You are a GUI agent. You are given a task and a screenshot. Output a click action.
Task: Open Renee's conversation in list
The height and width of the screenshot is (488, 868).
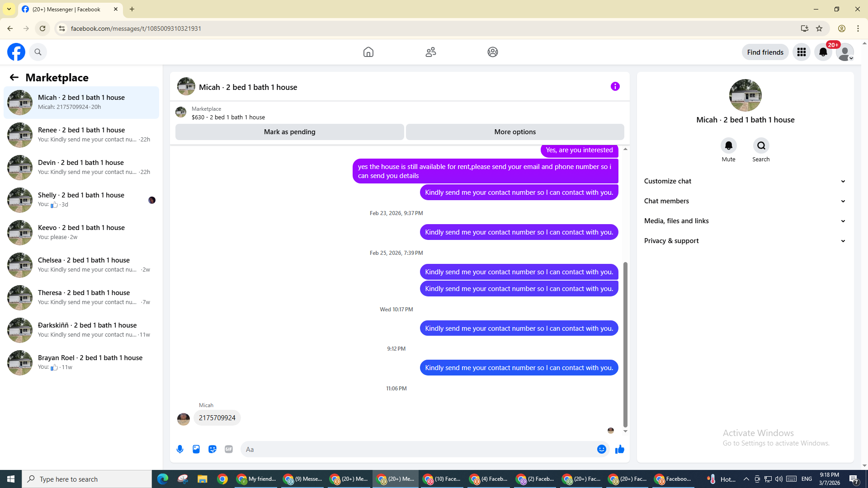(x=81, y=135)
